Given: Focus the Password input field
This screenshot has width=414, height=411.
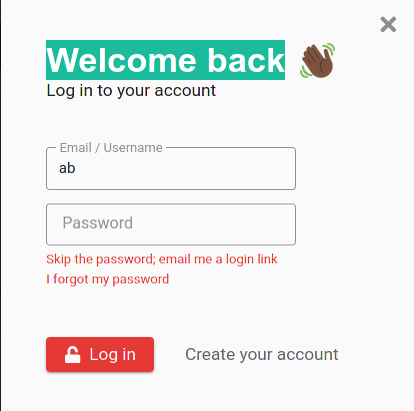Looking at the screenshot, I should tap(171, 224).
